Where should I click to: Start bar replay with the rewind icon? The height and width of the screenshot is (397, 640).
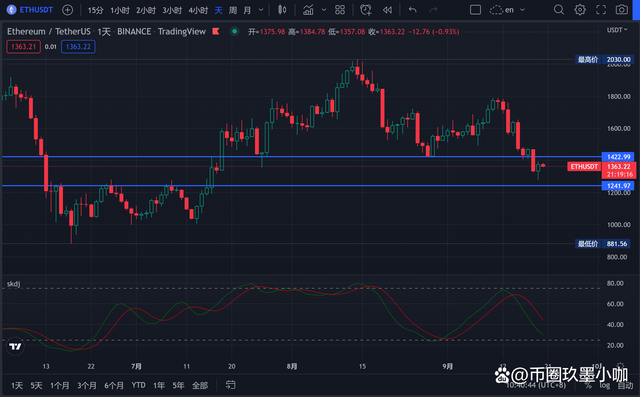tap(387, 10)
